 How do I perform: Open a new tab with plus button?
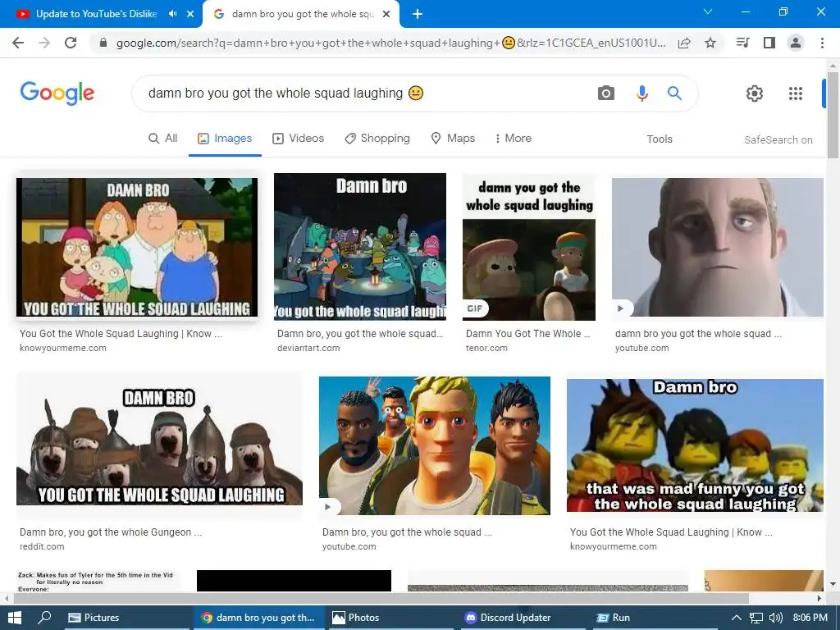pyautogui.click(x=418, y=14)
